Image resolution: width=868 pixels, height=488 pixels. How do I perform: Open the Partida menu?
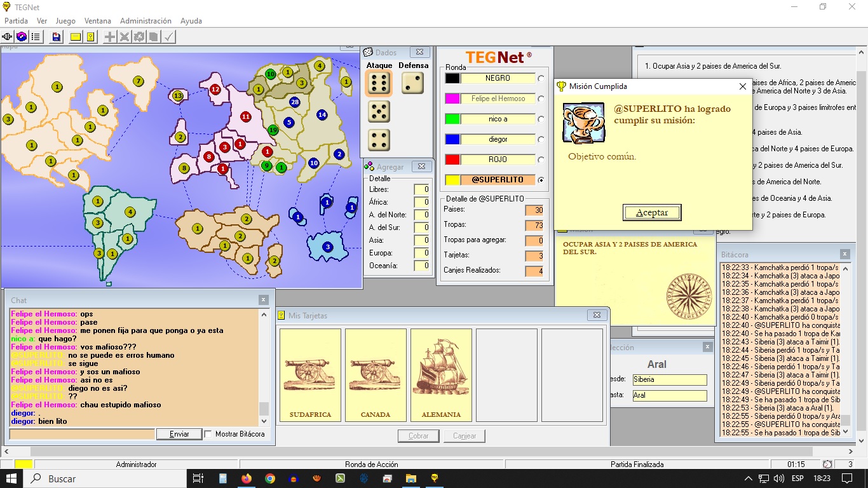click(17, 21)
